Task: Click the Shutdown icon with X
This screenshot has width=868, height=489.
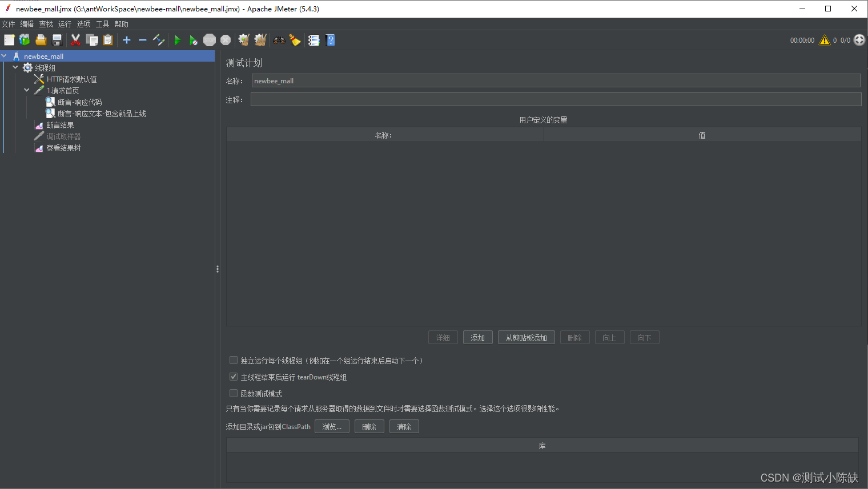Action: (x=226, y=40)
